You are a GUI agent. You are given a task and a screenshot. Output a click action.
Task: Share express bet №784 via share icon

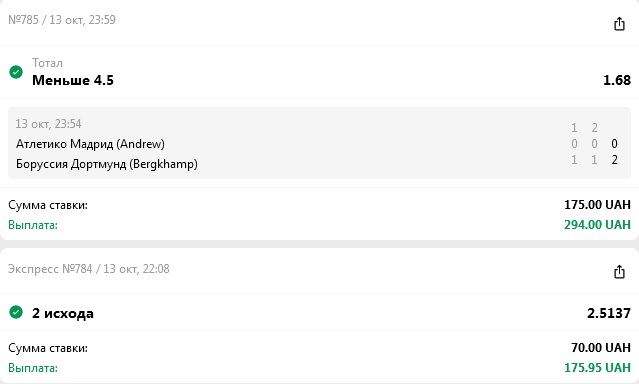(x=619, y=271)
